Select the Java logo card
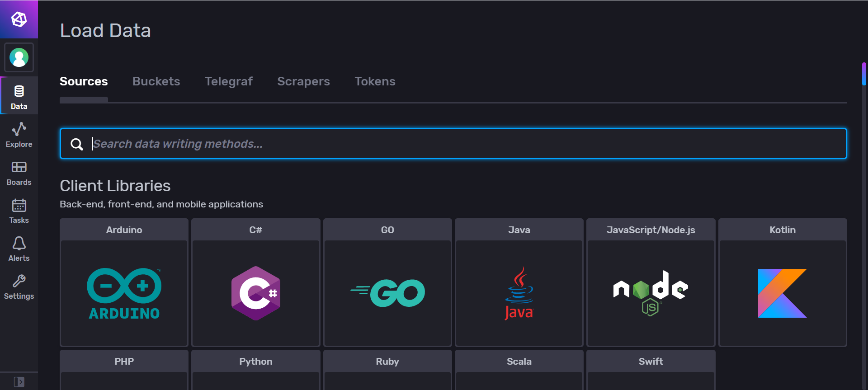This screenshot has width=868, height=390. pos(519,293)
